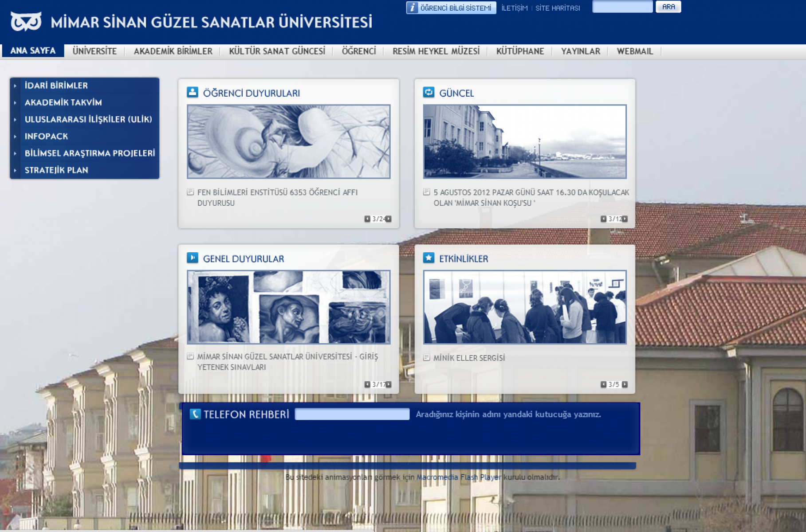
Task: Open Öğrenci Bilgi Sistemi button
Action: coord(451,8)
